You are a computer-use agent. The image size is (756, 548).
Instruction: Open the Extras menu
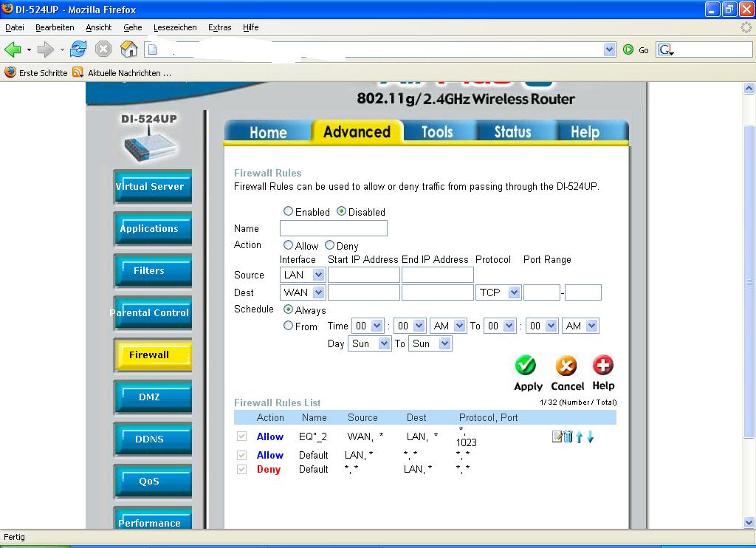(x=219, y=27)
